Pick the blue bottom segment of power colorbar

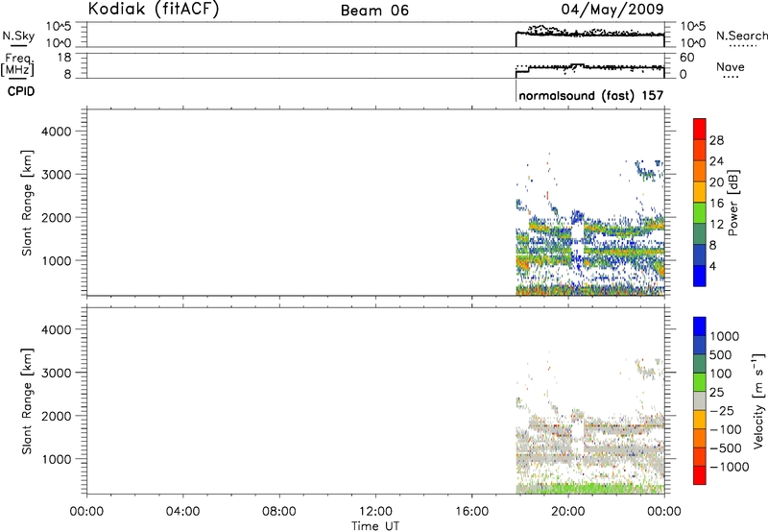pyautogui.click(x=700, y=276)
